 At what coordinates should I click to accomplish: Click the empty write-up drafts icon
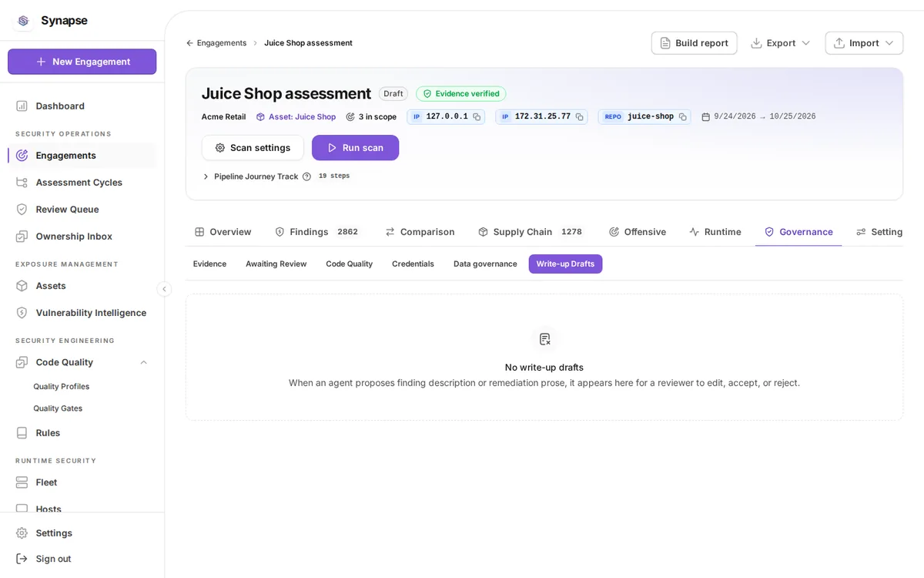tap(544, 339)
